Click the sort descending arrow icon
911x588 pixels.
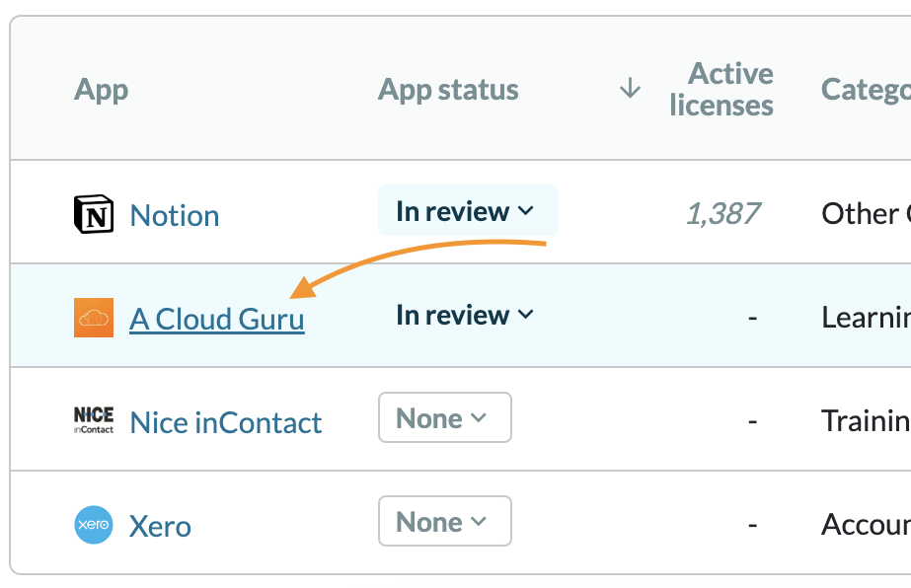(629, 89)
